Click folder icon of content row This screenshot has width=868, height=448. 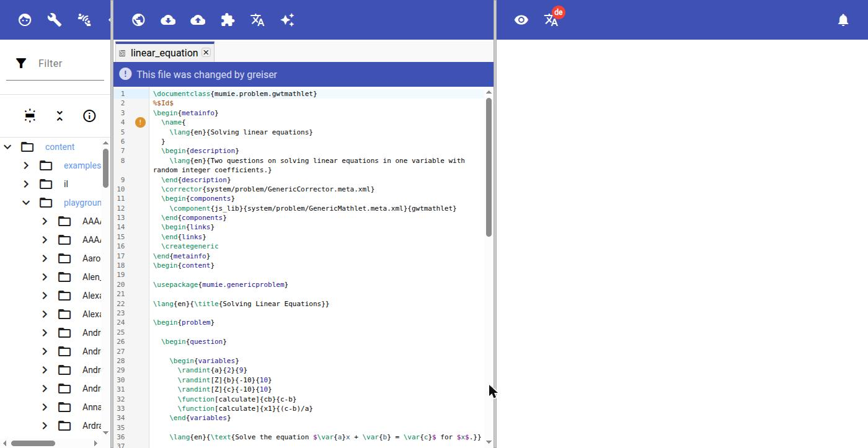click(x=27, y=147)
